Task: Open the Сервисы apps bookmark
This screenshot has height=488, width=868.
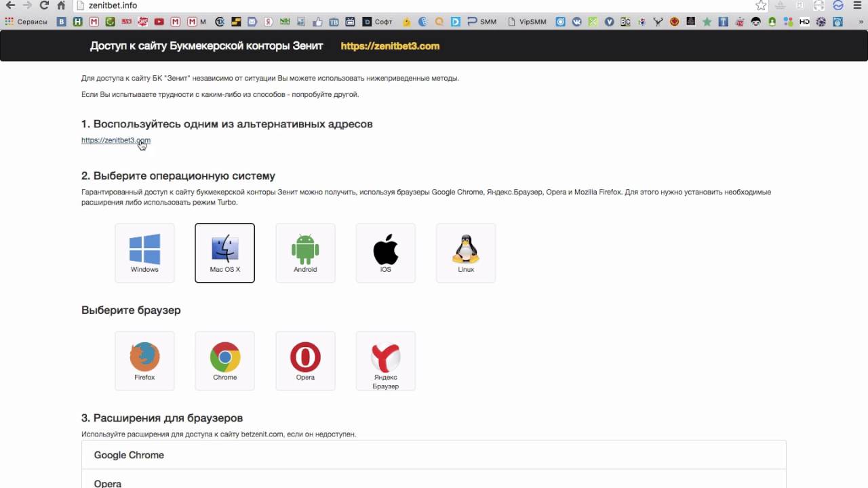Action: point(26,22)
